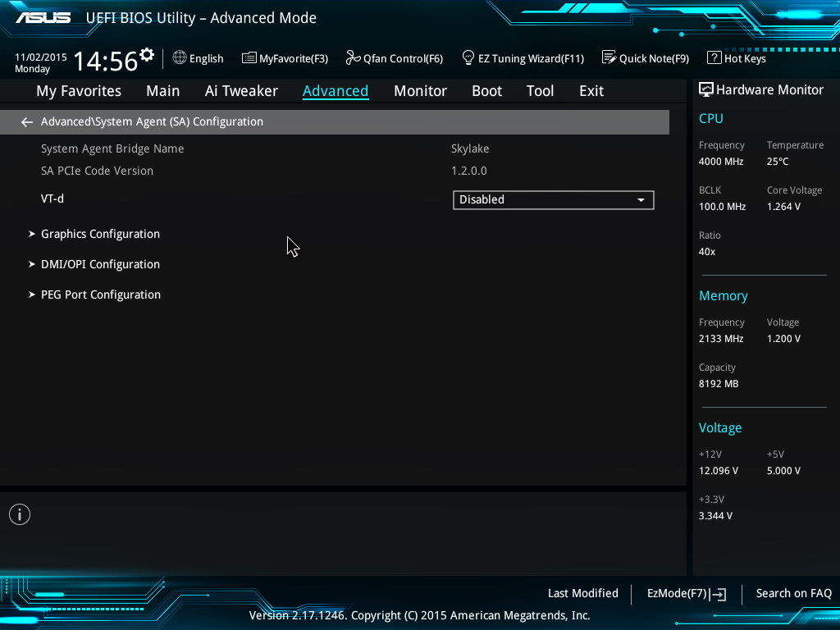Expand Graphics Configuration submenu
This screenshot has width=840, height=630.
[100, 234]
